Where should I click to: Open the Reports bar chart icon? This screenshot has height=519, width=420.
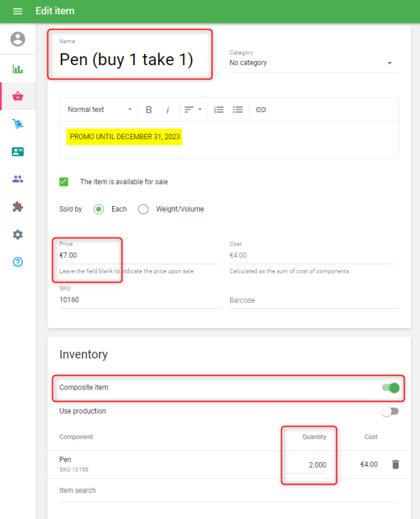pyautogui.click(x=18, y=69)
